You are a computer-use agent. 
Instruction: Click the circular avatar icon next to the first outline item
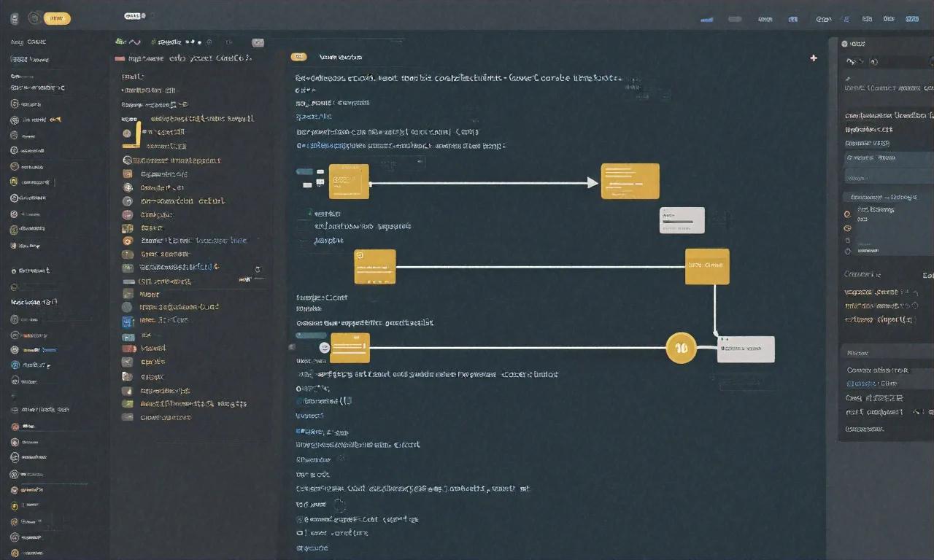point(128,133)
